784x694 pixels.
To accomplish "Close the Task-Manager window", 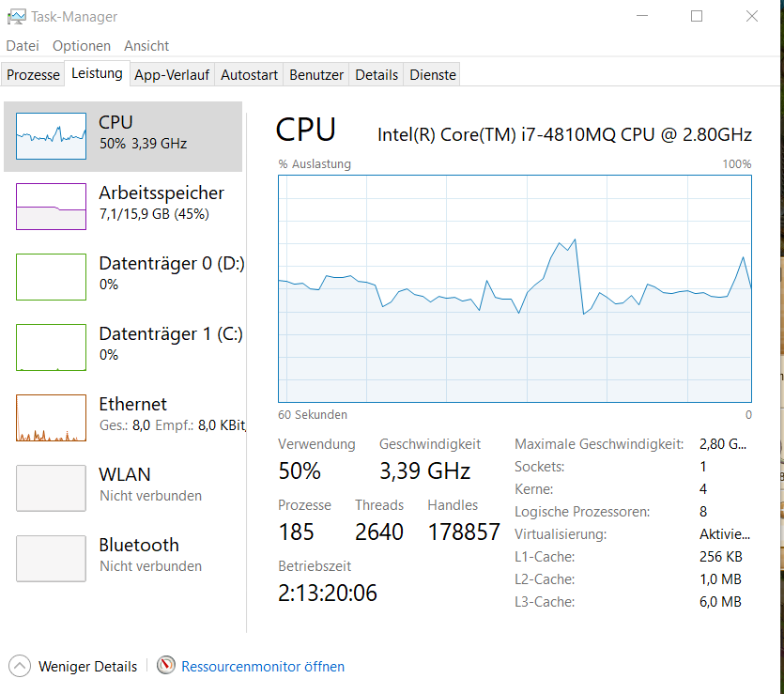I will (751, 16).
